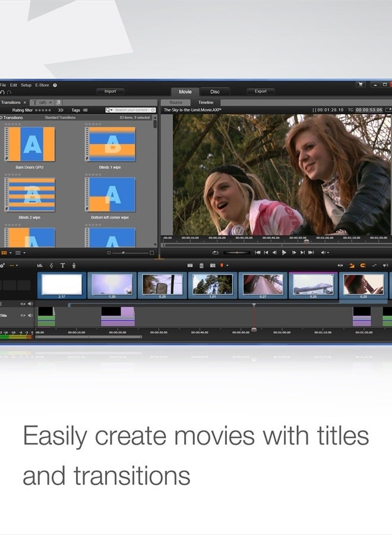
Task: Click the Export button
Action: click(260, 92)
